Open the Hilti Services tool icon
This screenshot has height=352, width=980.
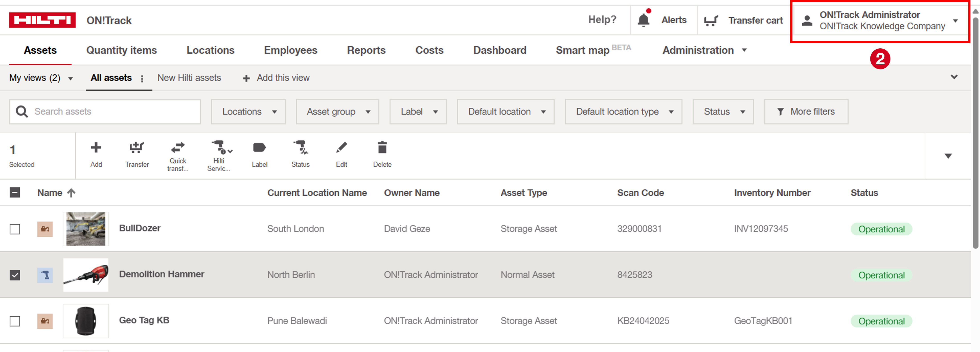click(220, 147)
